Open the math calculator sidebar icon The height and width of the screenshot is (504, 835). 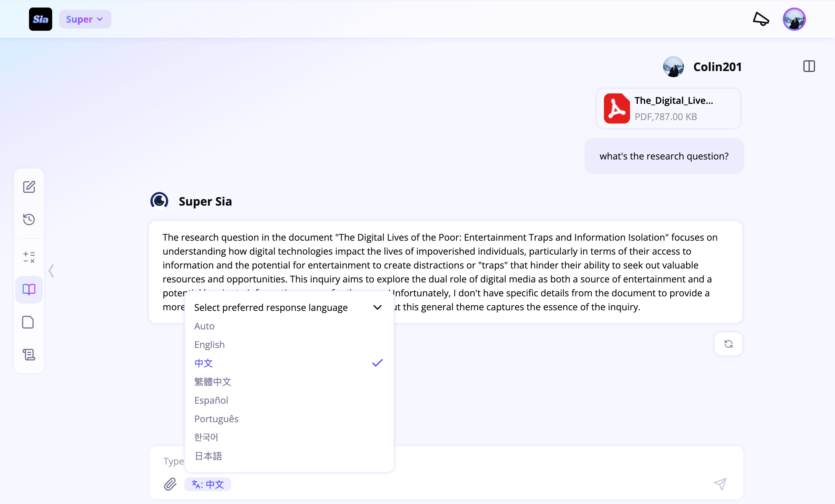point(29,257)
